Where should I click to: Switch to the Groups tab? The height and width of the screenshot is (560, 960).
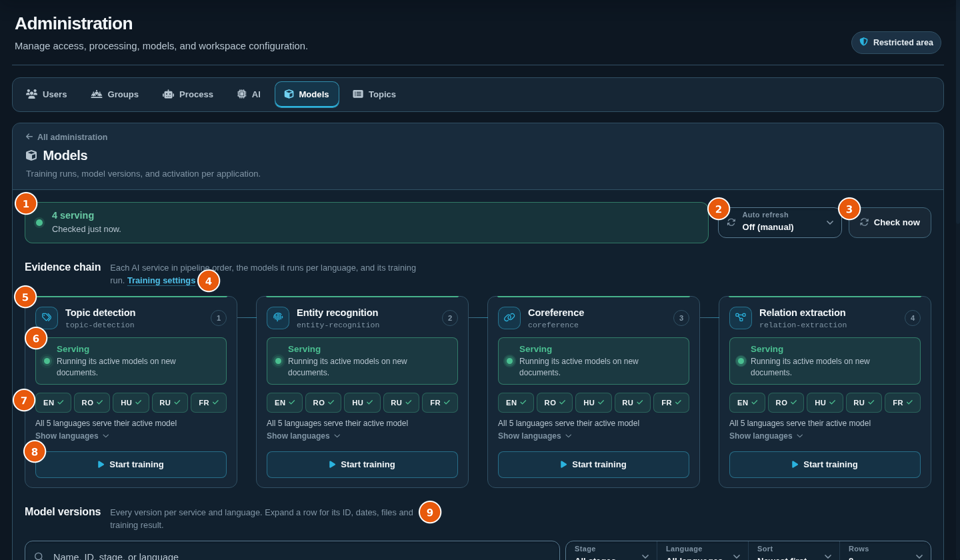(x=115, y=95)
